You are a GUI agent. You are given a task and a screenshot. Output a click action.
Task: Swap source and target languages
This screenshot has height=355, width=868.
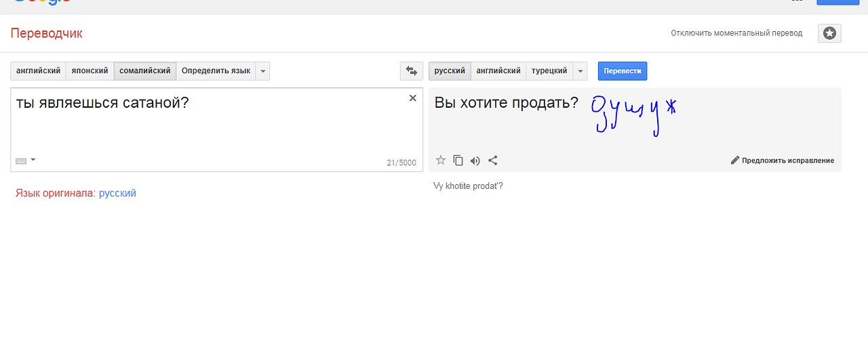tap(411, 70)
